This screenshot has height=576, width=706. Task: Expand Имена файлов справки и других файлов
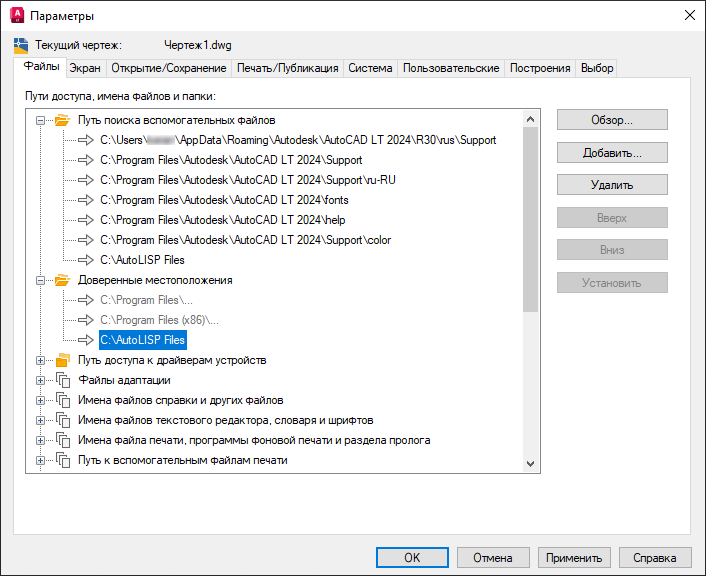click(41, 400)
